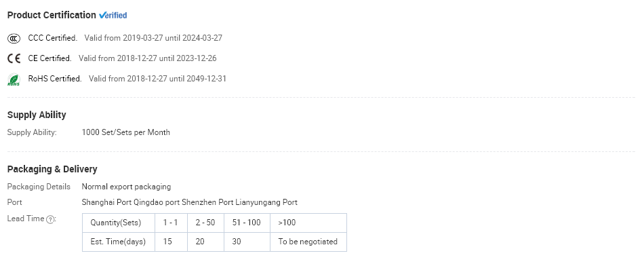Select the Product Certification heading

52,15
